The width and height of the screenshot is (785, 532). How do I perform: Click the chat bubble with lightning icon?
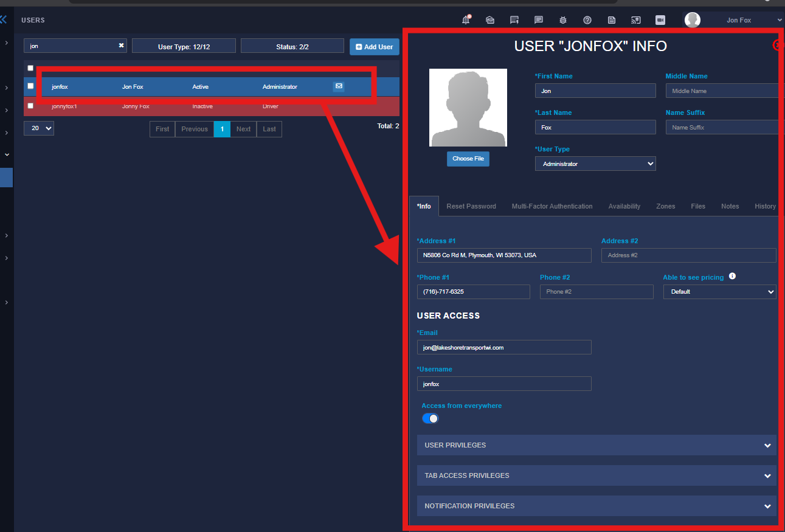coord(514,20)
